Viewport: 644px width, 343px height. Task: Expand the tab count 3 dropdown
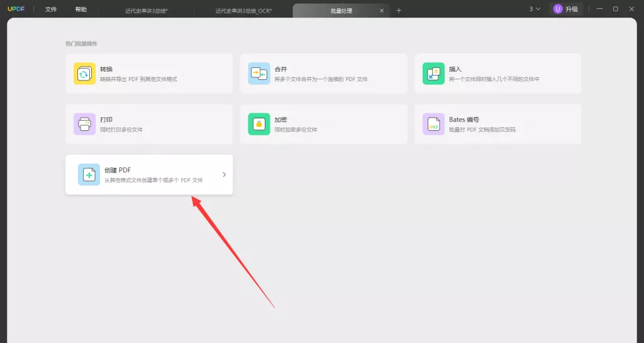(x=535, y=9)
